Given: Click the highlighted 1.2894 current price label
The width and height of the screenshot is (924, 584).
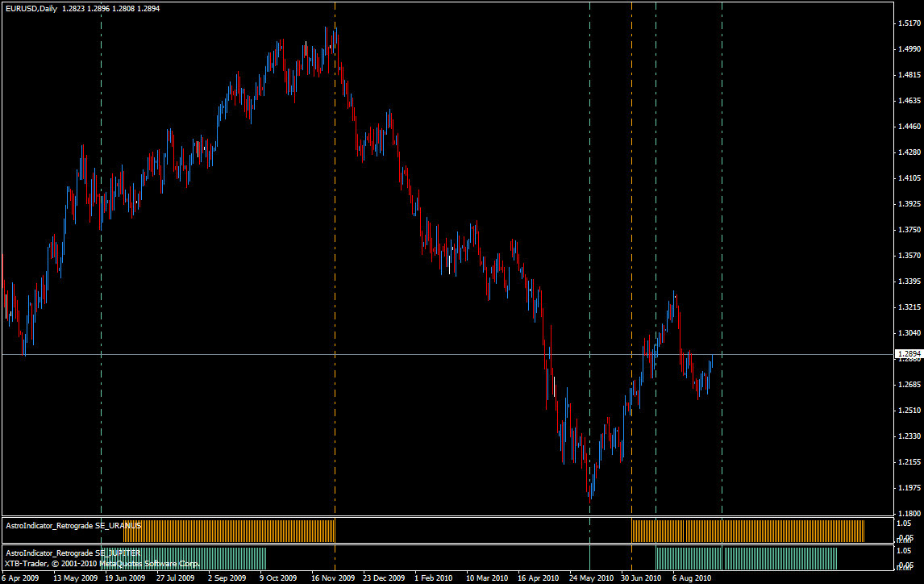Looking at the screenshot, I should [x=909, y=354].
